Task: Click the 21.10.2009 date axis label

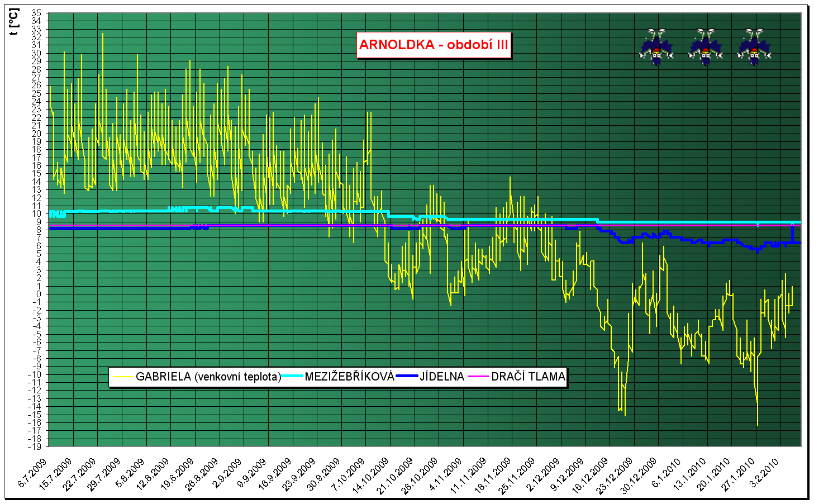Action: pyautogui.click(x=396, y=476)
